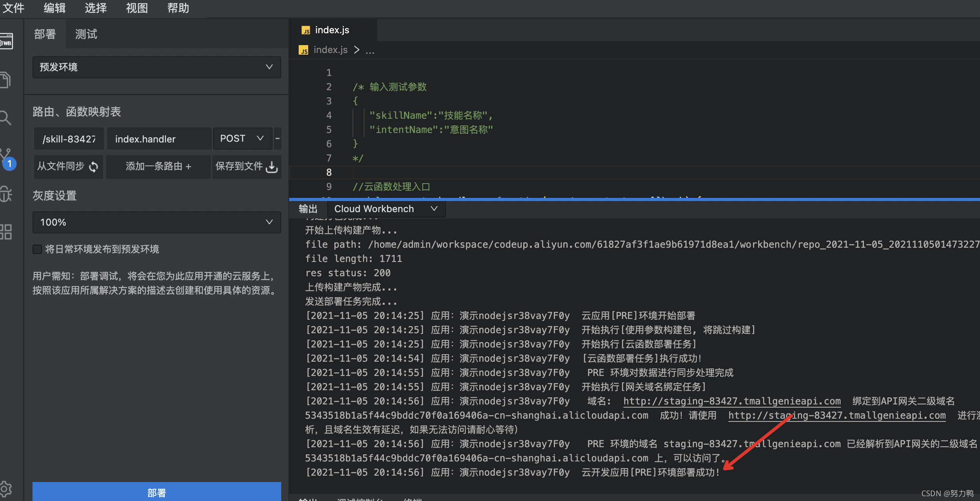Screen dimensions: 980x501
Task: Open first staging-83427.tmallgenieapi.com link after 域名
Action: tap(732, 401)
